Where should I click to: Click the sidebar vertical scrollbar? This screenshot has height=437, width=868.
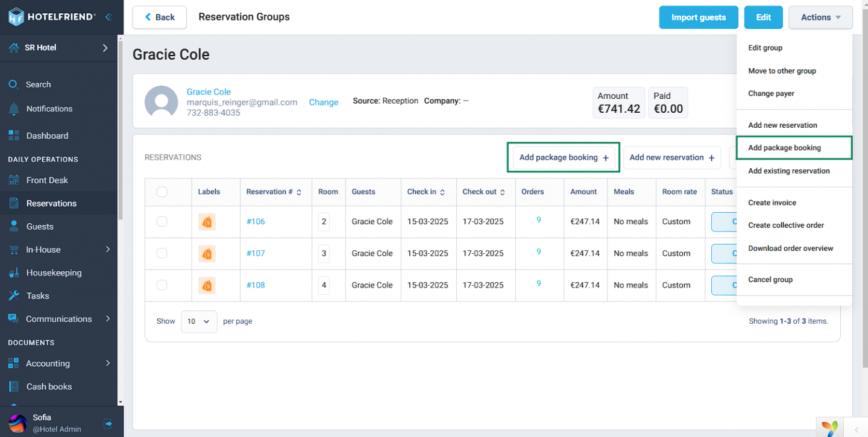tap(121, 130)
